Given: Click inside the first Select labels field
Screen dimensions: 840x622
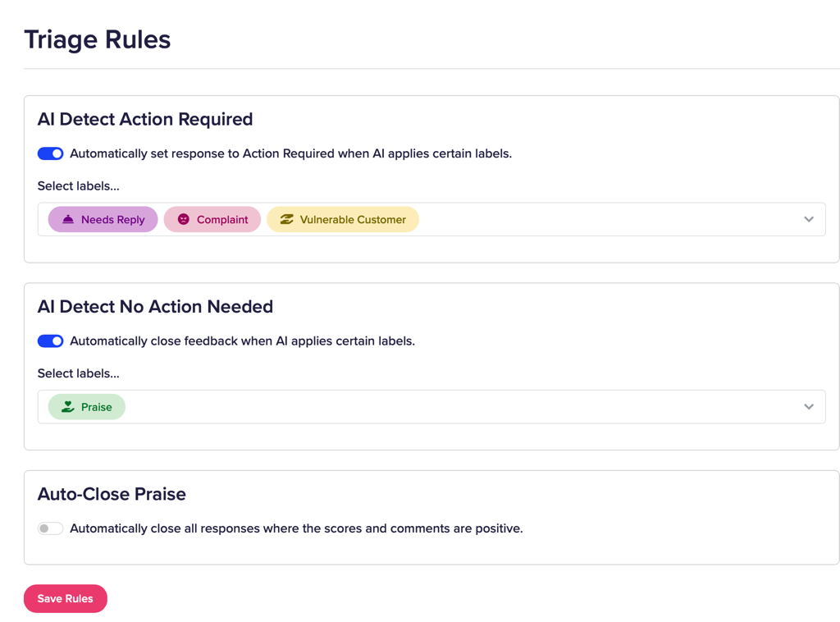Looking at the screenshot, I should tap(574, 219).
